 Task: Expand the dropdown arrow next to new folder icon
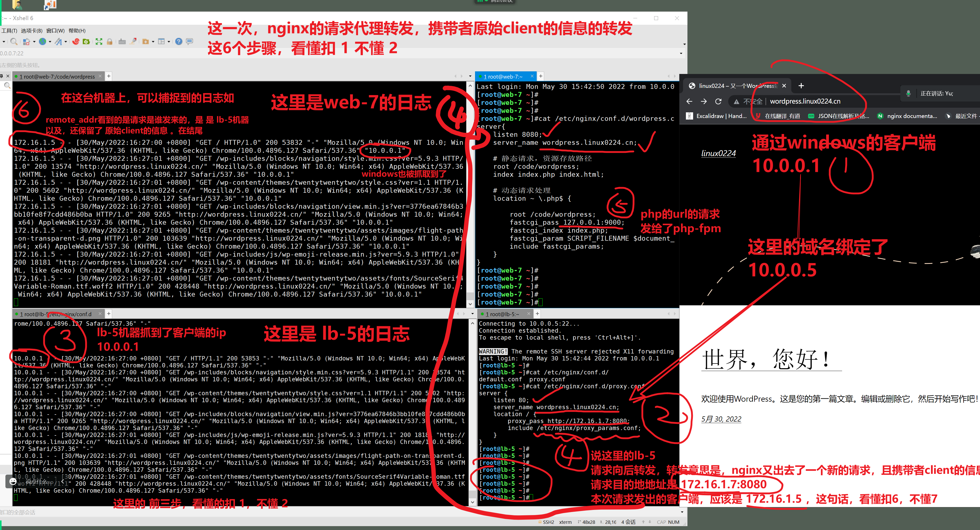click(153, 42)
